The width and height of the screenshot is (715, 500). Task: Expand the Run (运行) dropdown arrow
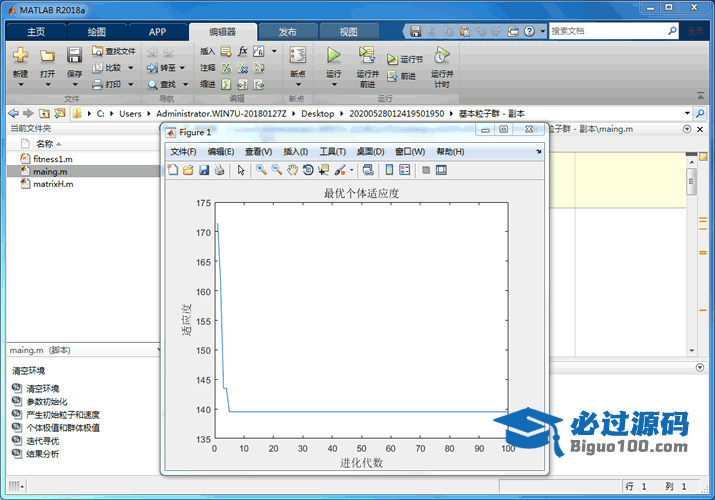(x=334, y=85)
